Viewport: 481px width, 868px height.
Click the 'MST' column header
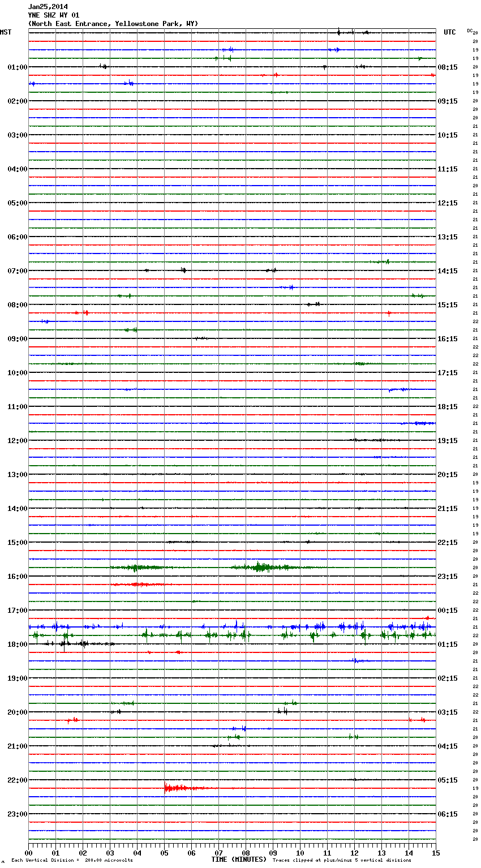[x=6, y=32]
